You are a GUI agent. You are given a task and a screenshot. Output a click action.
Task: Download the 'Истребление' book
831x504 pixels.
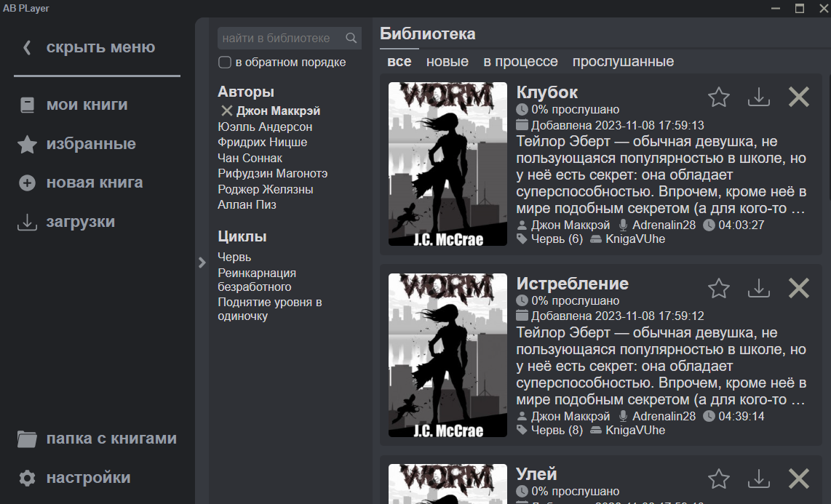click(759, 288)
